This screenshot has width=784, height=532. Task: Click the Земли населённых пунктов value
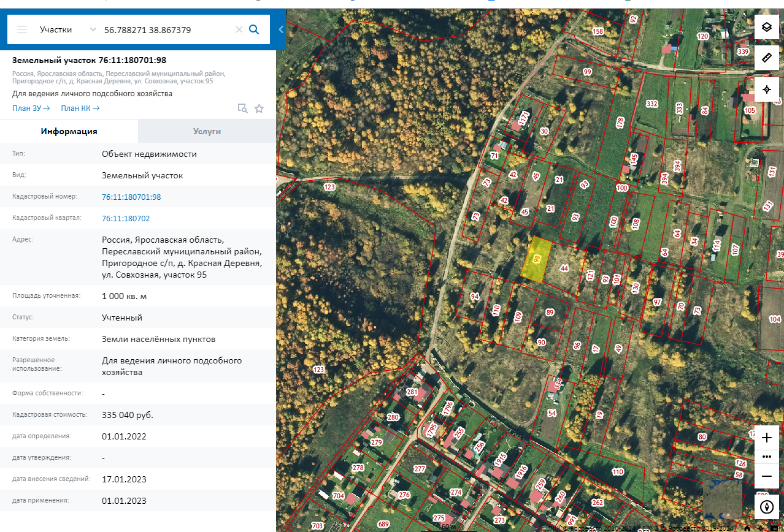[x=158, y=339]
